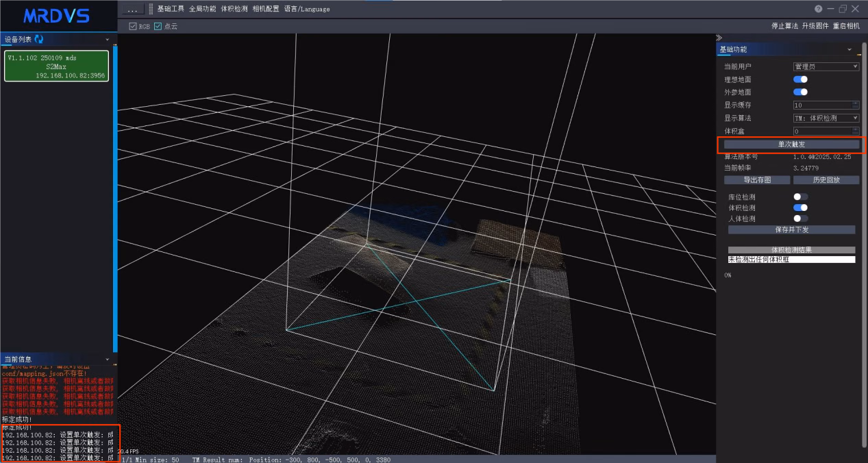
Task: Toggle the RGB checkbox
Action: point(133,26)
